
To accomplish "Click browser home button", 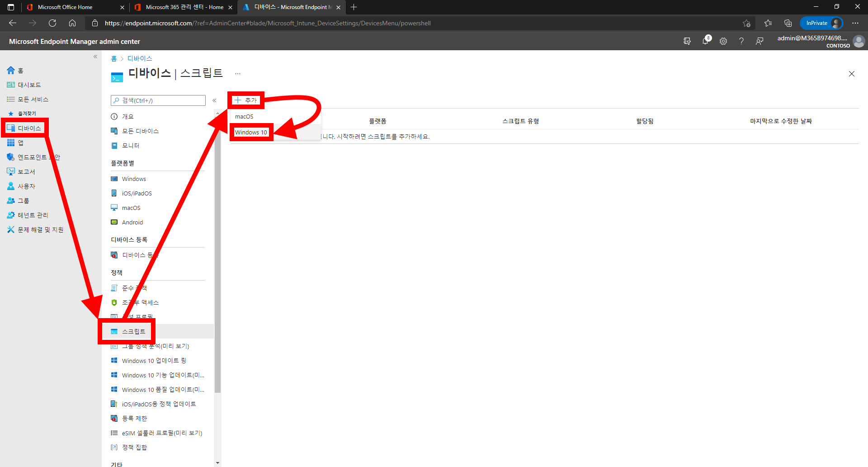I will coord(72,23).
